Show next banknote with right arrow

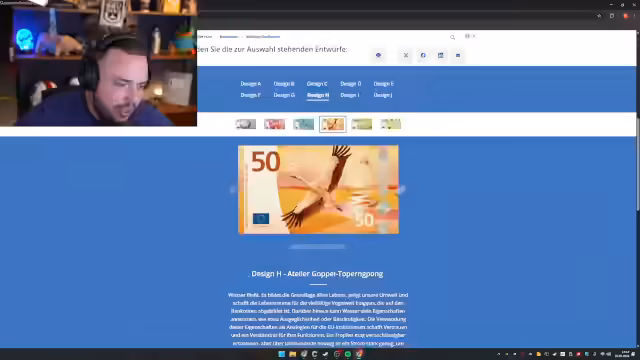pos(402,189)
